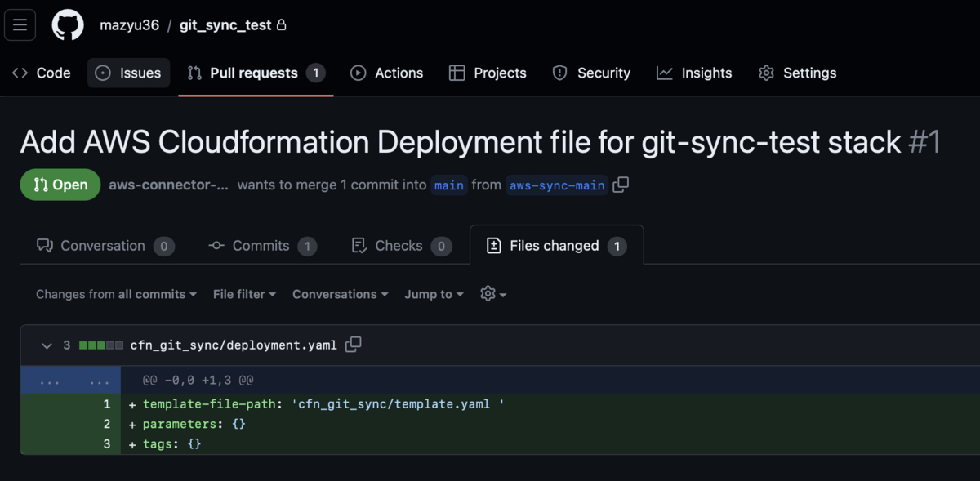The height and width of the screenshot is (481, 980).
Task: Click the GitHub logo icon
Action: pyautogui.click(x=68, y=24)
